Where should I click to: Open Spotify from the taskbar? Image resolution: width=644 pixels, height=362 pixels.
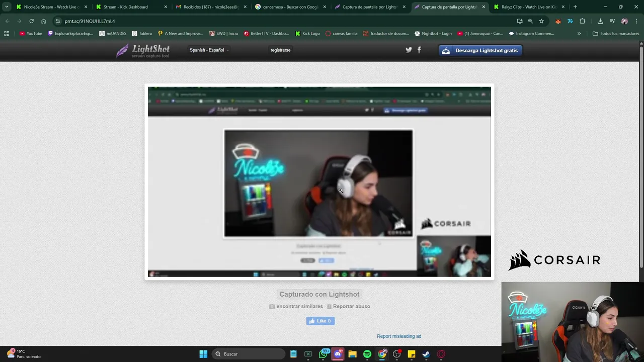[x=367, y=354]
